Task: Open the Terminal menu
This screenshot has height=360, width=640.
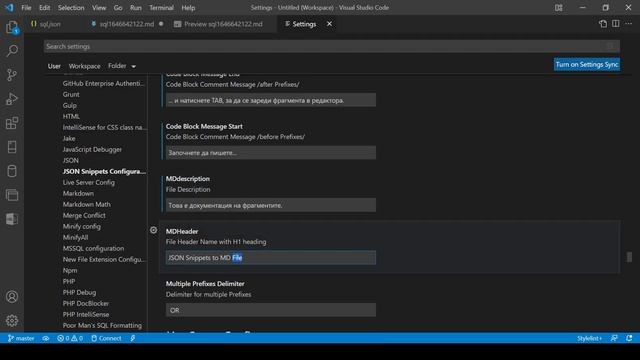Action: [x=161, y=7]
